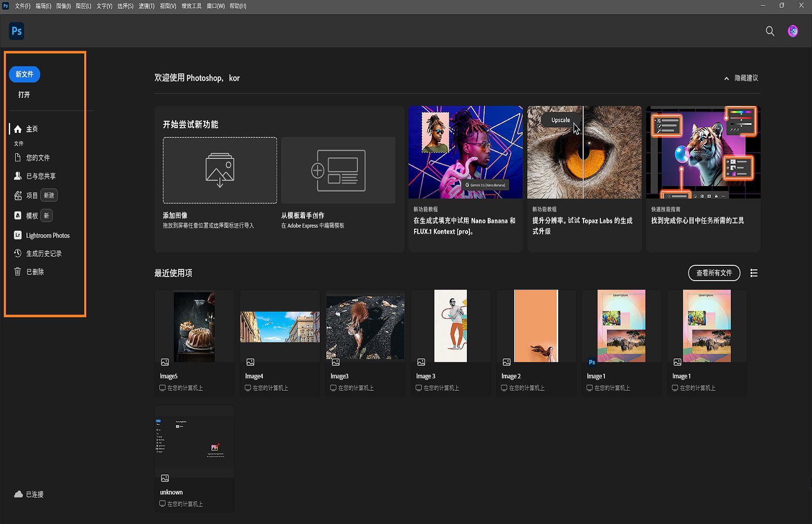The height and width of the screenshot is (524, 812).
Task: Open your account profile avatar
Action: coord(792,31)
